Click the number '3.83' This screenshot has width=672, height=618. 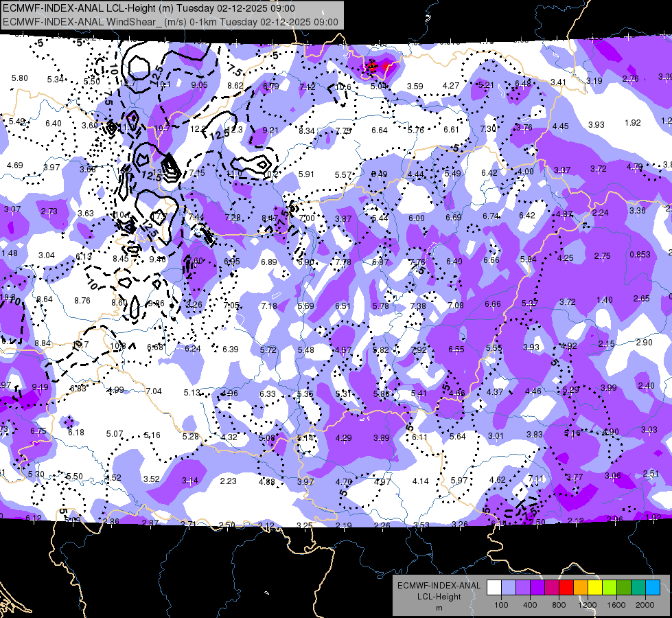pos(535,435)
